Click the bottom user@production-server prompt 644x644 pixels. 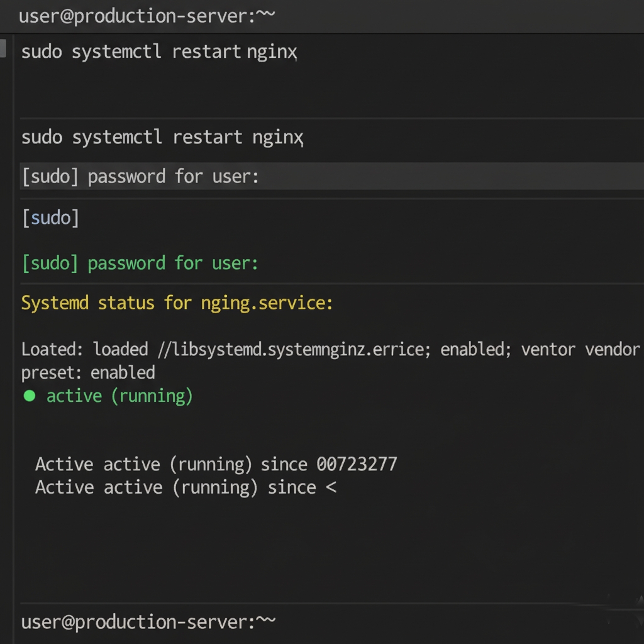[x=145, y=622]
